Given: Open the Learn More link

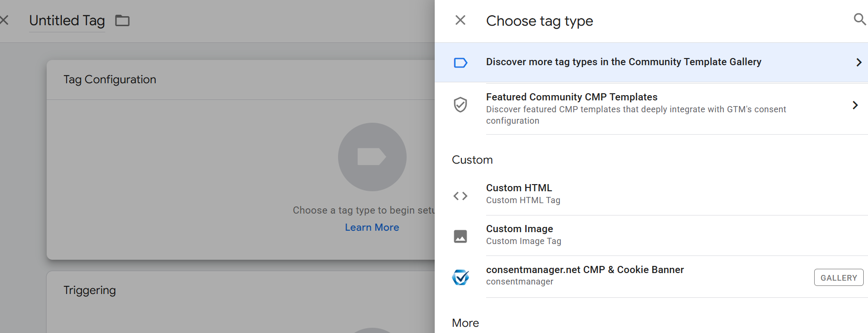Looking at the screenshot, I should (372, 227).
